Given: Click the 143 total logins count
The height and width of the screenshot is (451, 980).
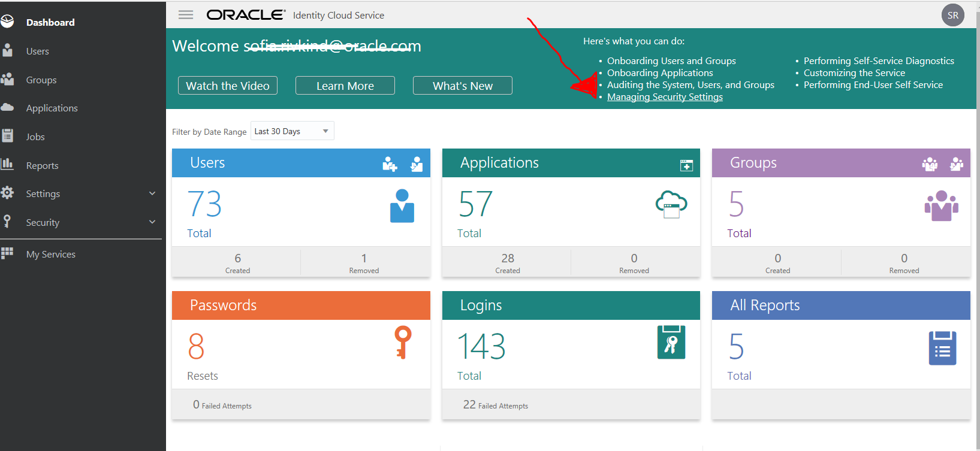Looking at the screenshot, I should (x=481, y=347).
